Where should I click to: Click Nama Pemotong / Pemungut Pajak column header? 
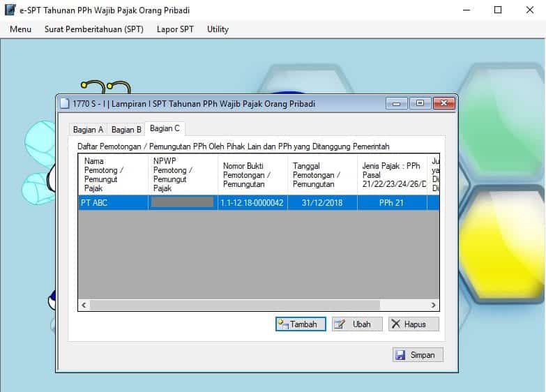(114, 174)
